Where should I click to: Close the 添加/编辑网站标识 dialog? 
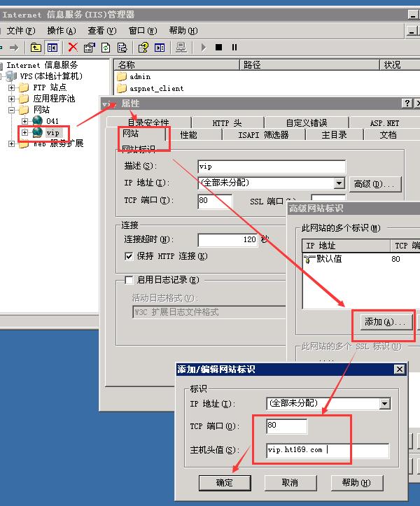399,369
